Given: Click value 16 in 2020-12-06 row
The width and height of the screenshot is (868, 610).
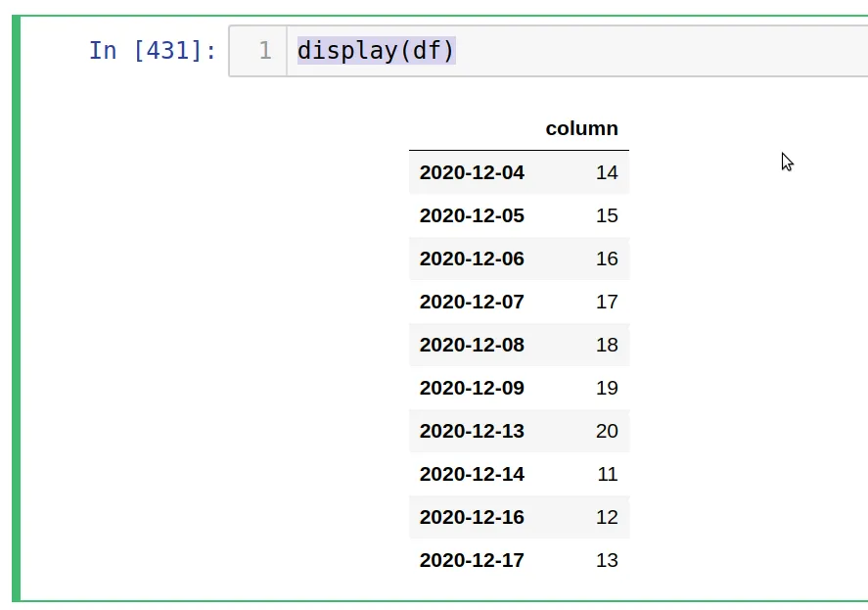Looking at the screenshot, I should point(607,258).
